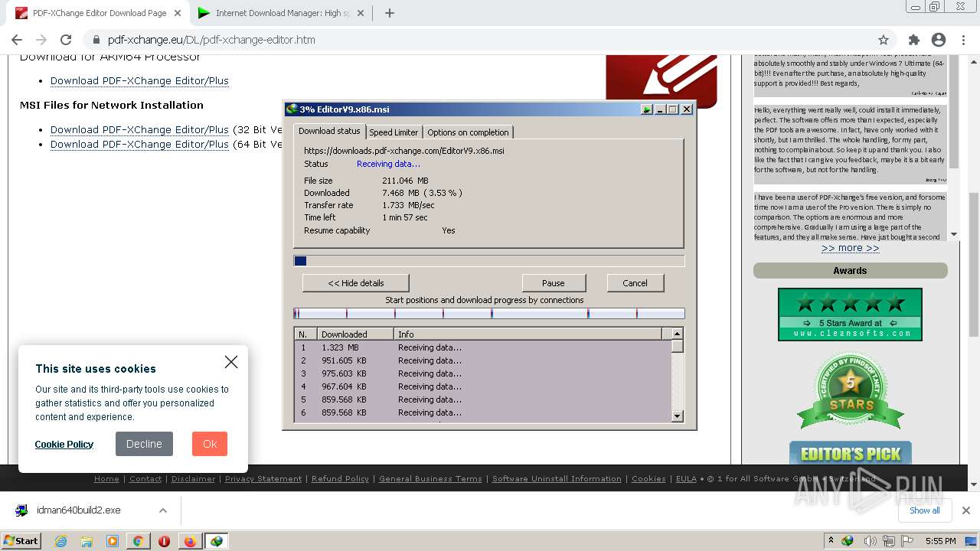This screenshot has width=980, height=551.
Task: Open Action Center flag in tray
Action: point(906,541)
